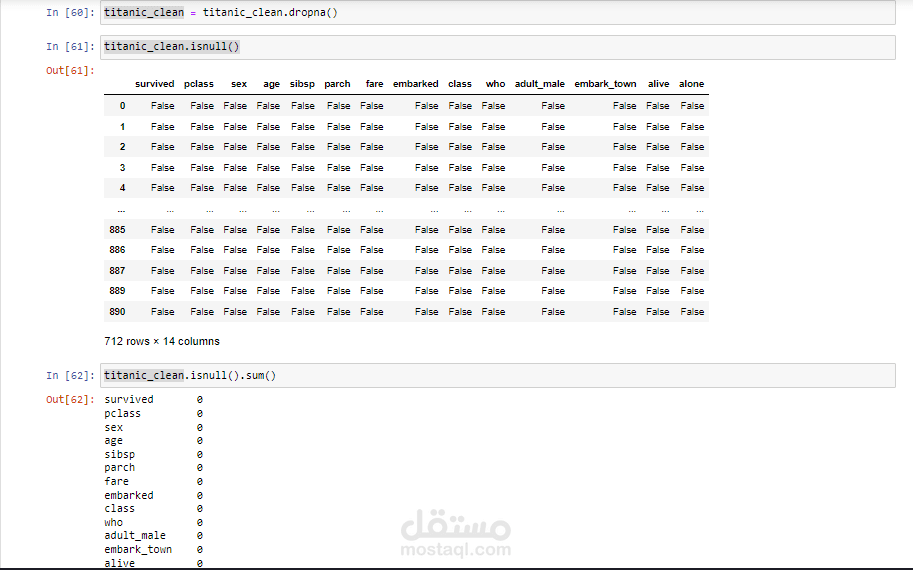Click row index 0 in the table
Viewport: 913px width, 570px height.
[122, 106]
